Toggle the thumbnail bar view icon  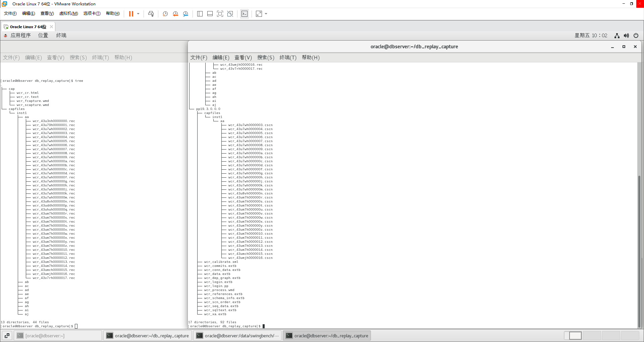coord(210,14)
